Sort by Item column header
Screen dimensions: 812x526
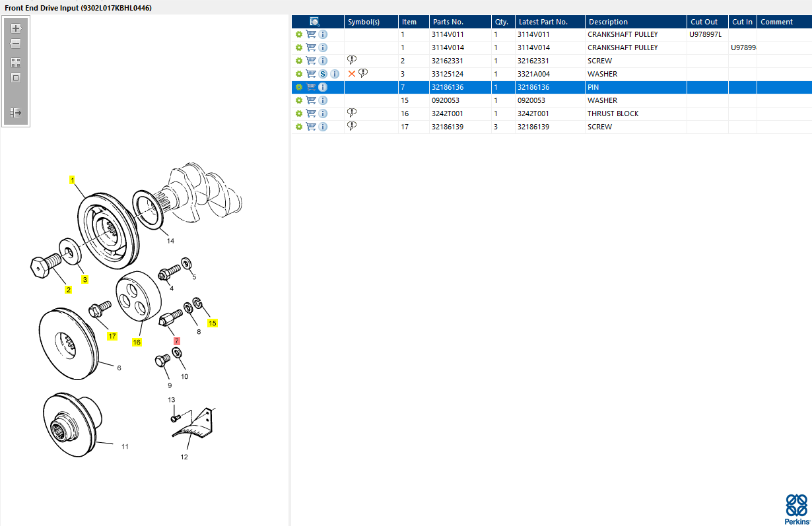coord(414,22)
